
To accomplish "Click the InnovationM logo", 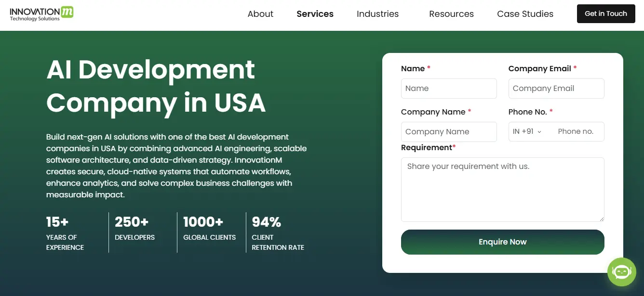I will (x=42, y=14).
